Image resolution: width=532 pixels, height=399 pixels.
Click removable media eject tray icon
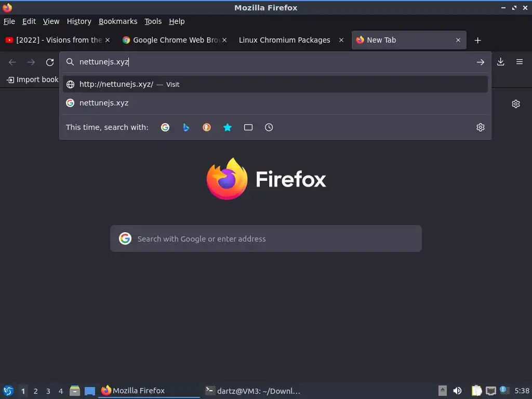[443, 391]
